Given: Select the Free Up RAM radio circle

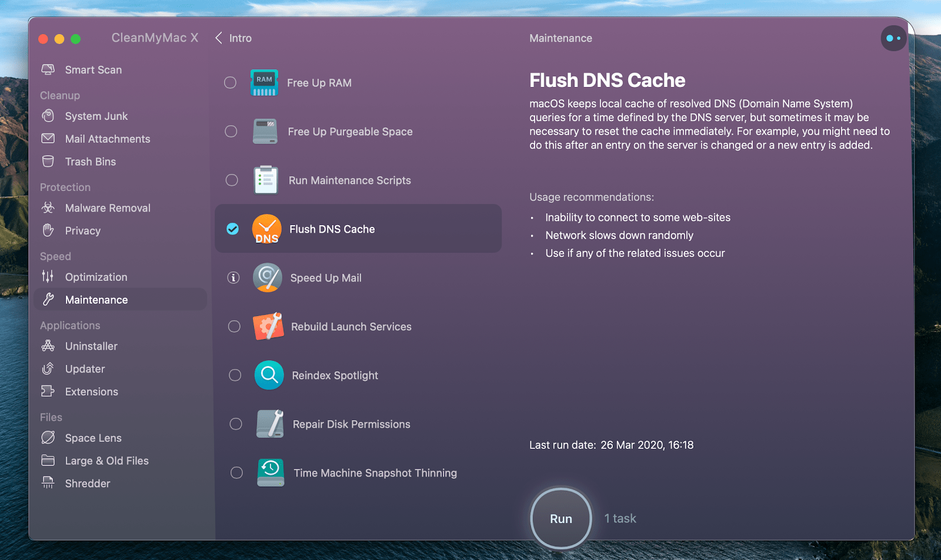Looking at the screenshot, I should click(231, 83).
